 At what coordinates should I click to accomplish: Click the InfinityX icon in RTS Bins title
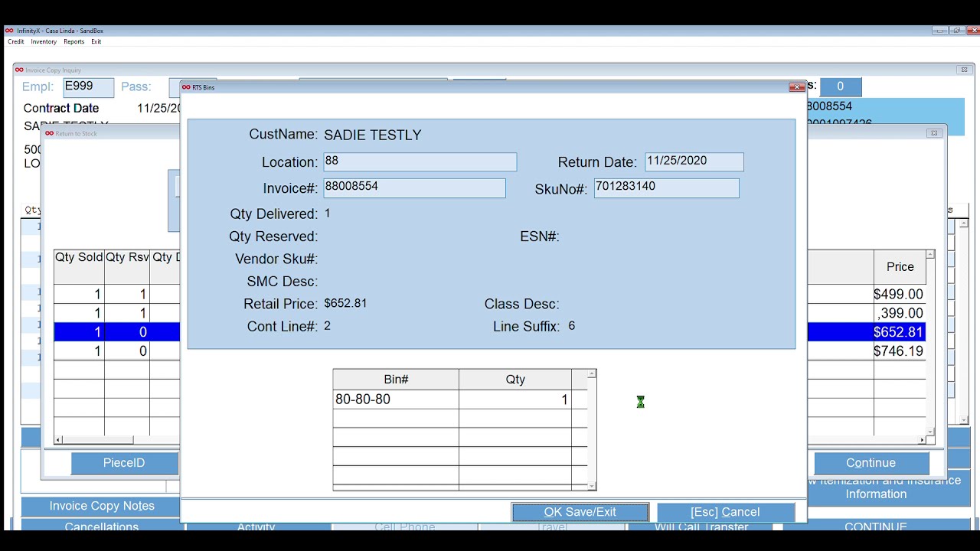(186, 87)
